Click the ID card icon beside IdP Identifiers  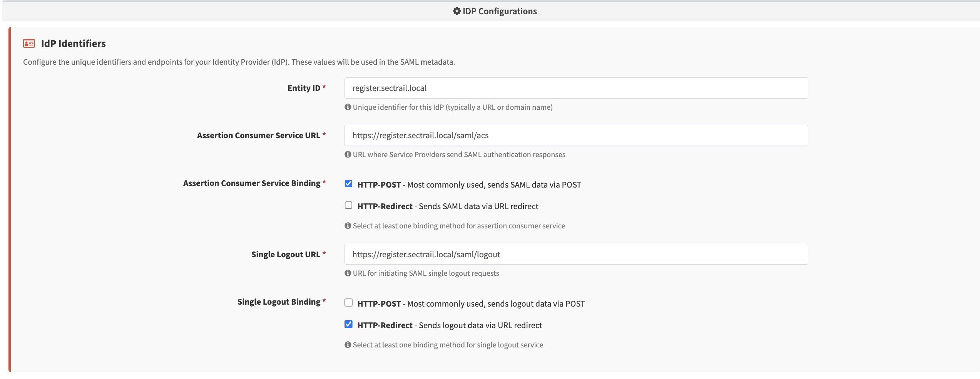click(29, 44)
